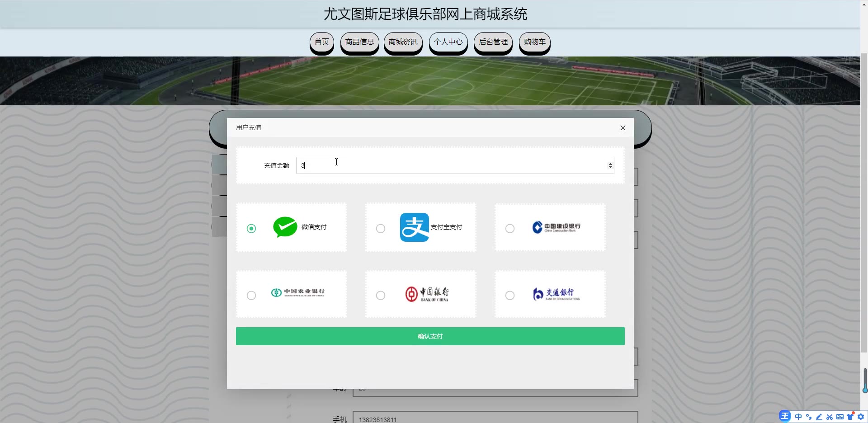Click the China Construction Bank logo
Screen dimensions: 868x423
pos(556,227)
